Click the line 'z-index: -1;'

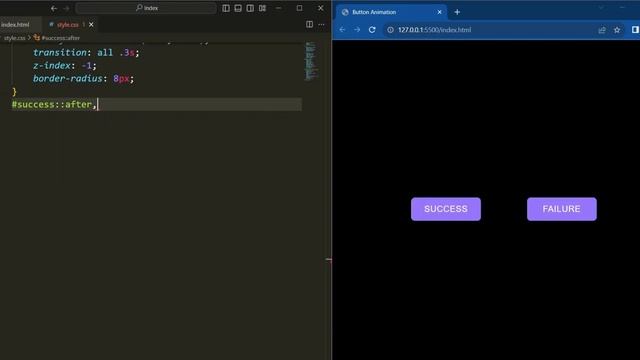pos(64,66)
